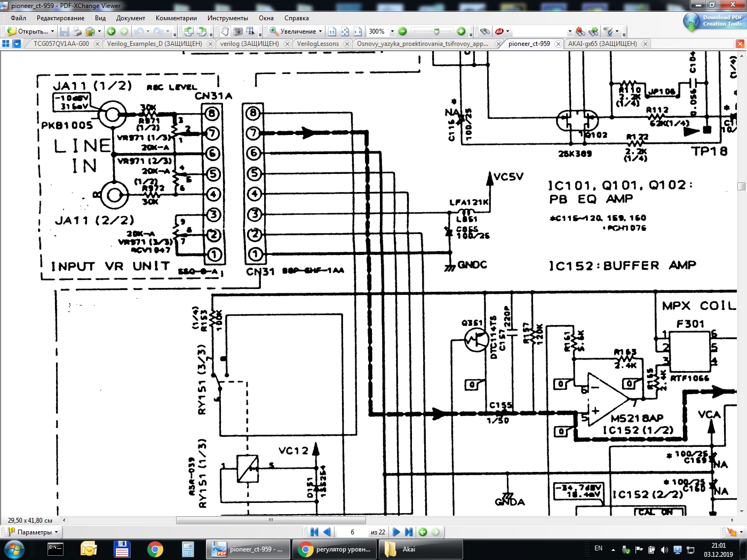Click the zoom slider handle
747x560 pixels.
[436, 31]
